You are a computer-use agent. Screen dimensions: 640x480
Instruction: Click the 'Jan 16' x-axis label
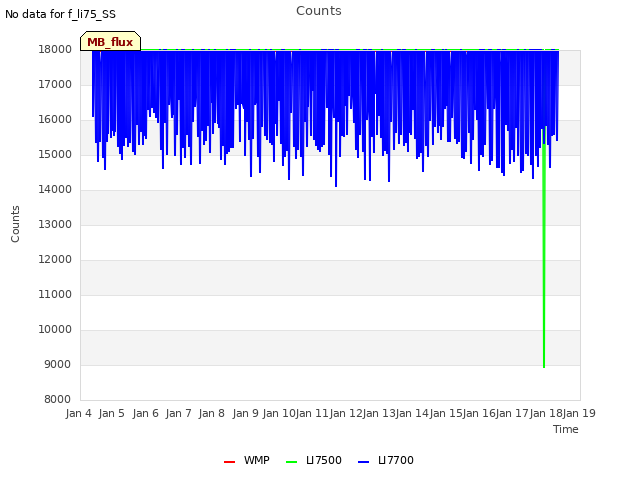[479, 413]
